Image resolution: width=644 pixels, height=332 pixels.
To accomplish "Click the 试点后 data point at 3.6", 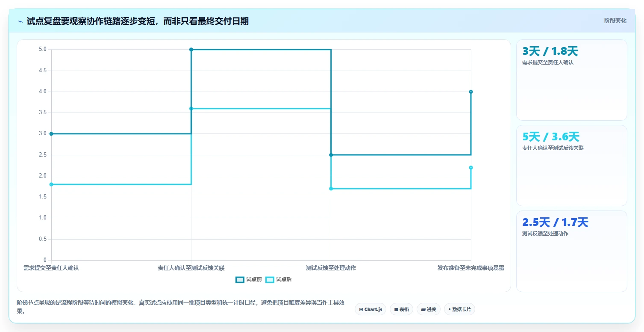I will click(x=191, y=109).
